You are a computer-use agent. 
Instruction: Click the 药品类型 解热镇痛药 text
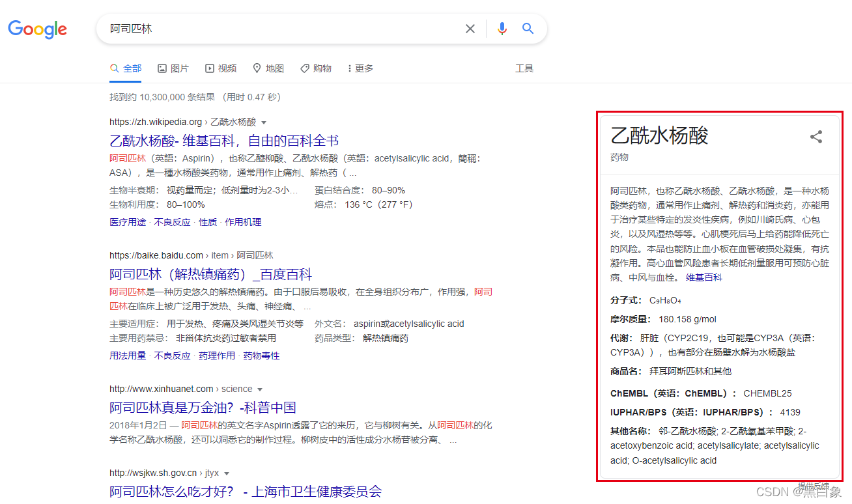tap(362, 338)
